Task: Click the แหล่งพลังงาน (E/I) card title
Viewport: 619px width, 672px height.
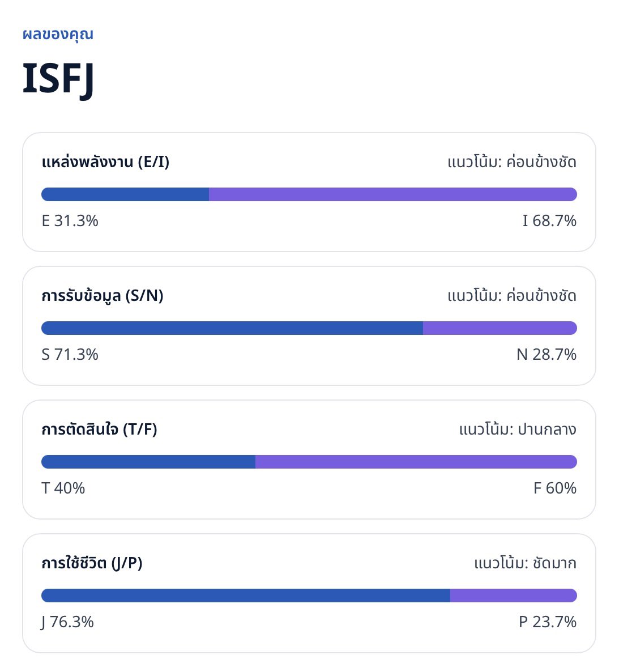Action: (x=105, y=161)
